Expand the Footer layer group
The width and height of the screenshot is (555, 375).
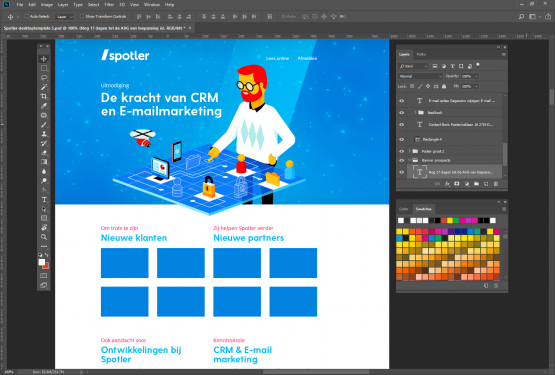(410, 151)
